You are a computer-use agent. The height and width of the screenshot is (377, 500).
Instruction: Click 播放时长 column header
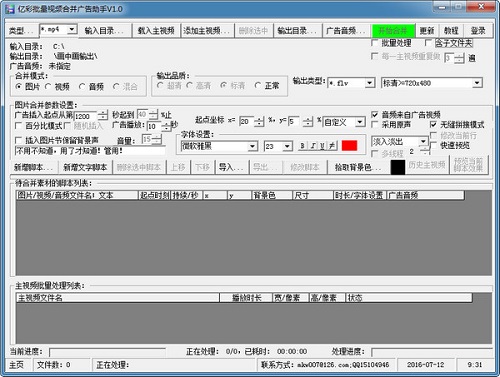click(246, 298)
